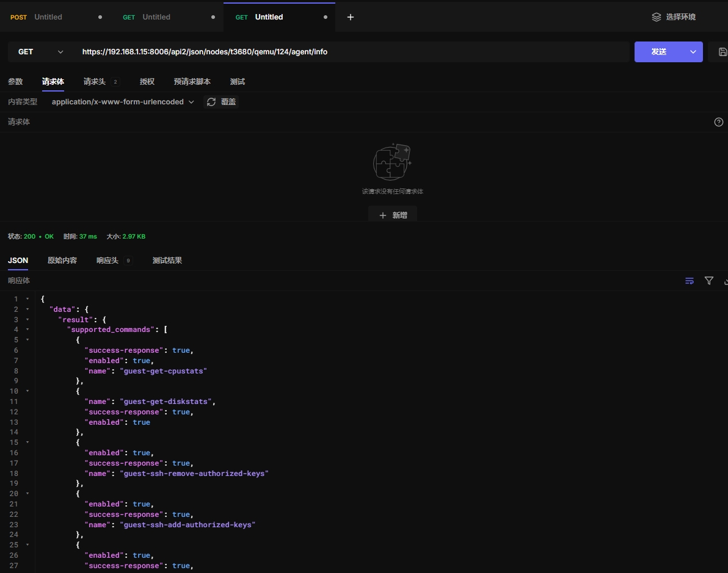
Task: Toggle word wrap icon in response body
Action: pyautogui.click(x=690, y=281)
